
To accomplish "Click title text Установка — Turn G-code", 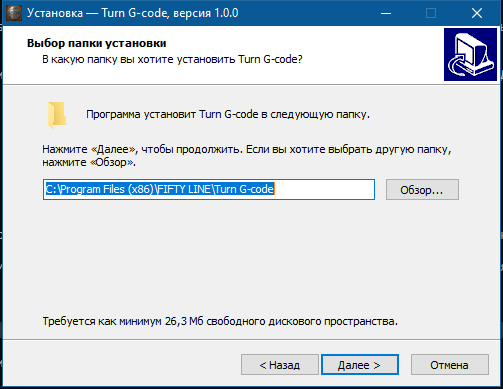I will coord(133,13).
